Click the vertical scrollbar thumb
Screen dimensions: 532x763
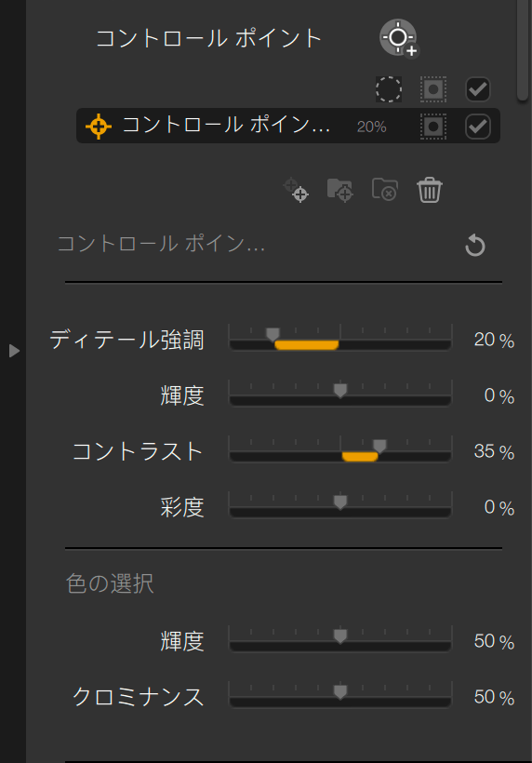[523, 48]
